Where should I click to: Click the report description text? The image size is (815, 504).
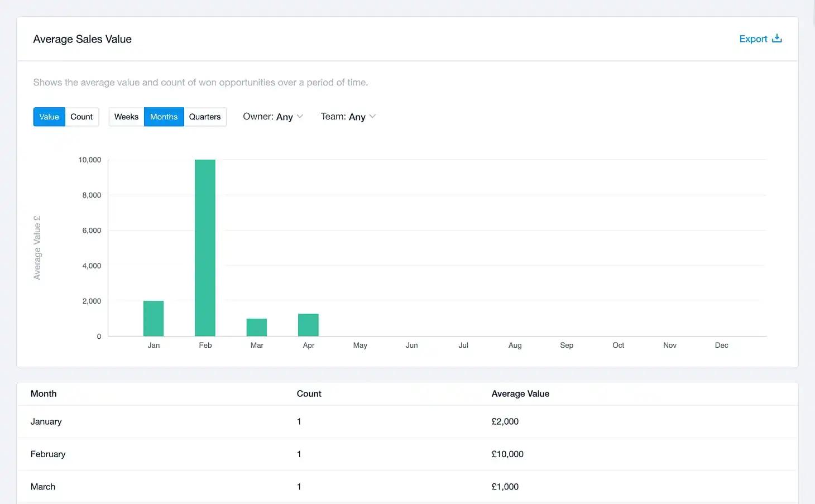coord(200,83)
